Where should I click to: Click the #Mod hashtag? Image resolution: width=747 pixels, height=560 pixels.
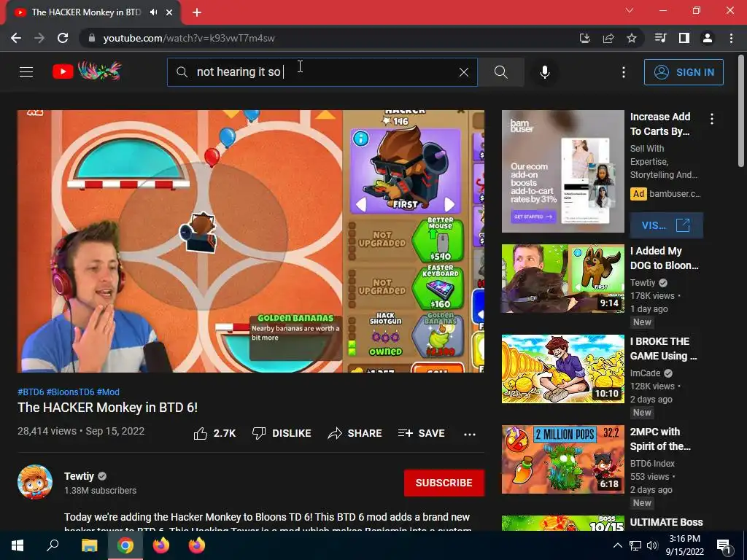pyautogui.click(x=108, y=392)
